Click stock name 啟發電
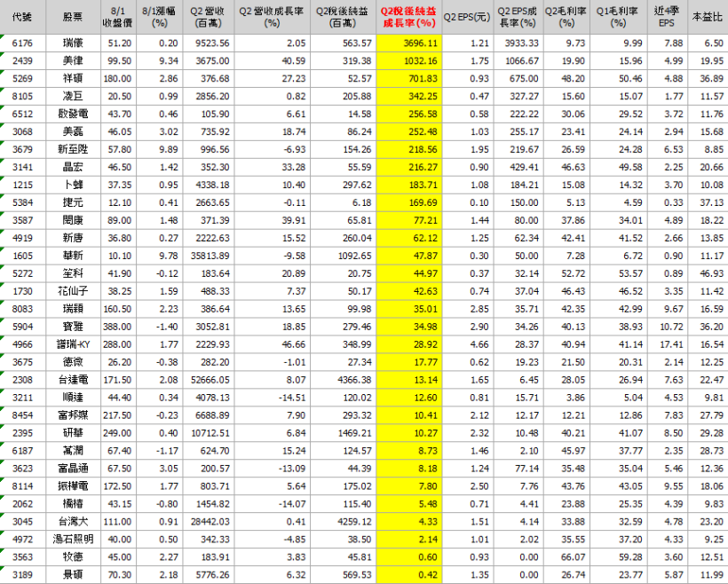The width and height of the screenshot is (728, 584). (73, 114)
